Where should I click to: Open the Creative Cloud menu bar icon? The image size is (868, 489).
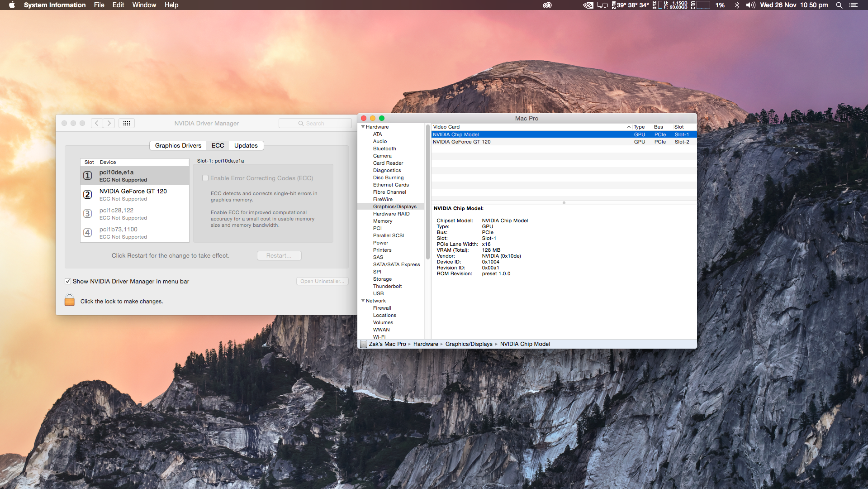(547, 5)
